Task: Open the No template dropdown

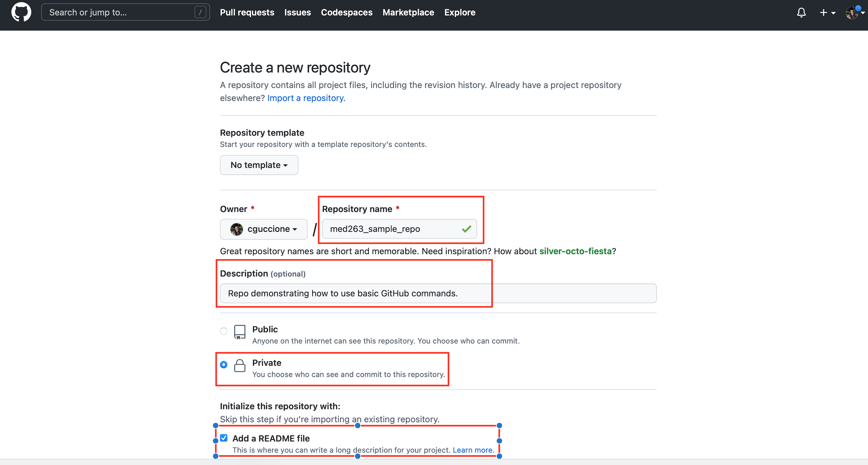Action: pos(259,165)
